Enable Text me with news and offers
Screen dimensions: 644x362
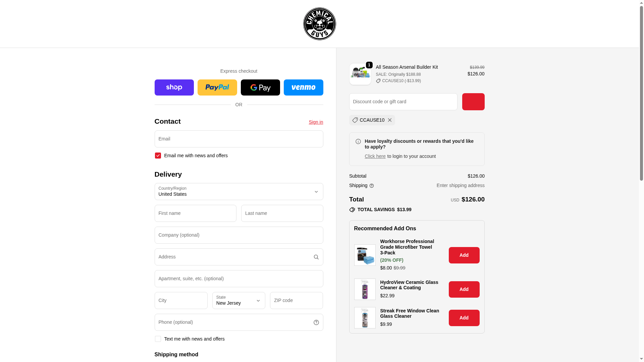[158, 339]
